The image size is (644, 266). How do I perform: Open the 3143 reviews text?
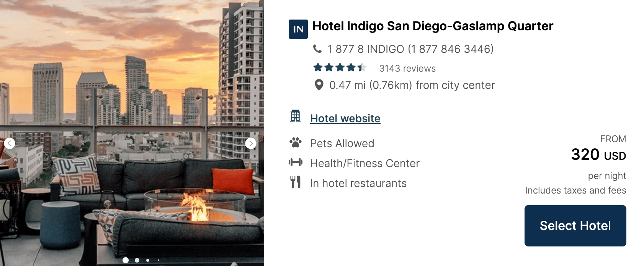click(407, 69)
